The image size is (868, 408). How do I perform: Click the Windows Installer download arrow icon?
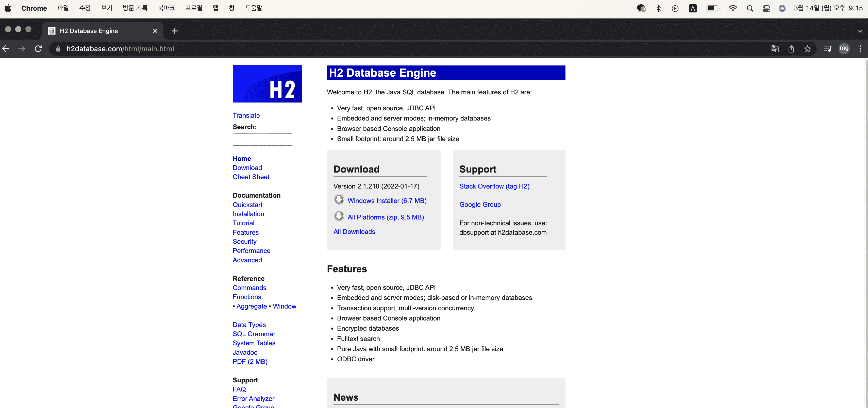pyautogui.click(x=339, y=200)
